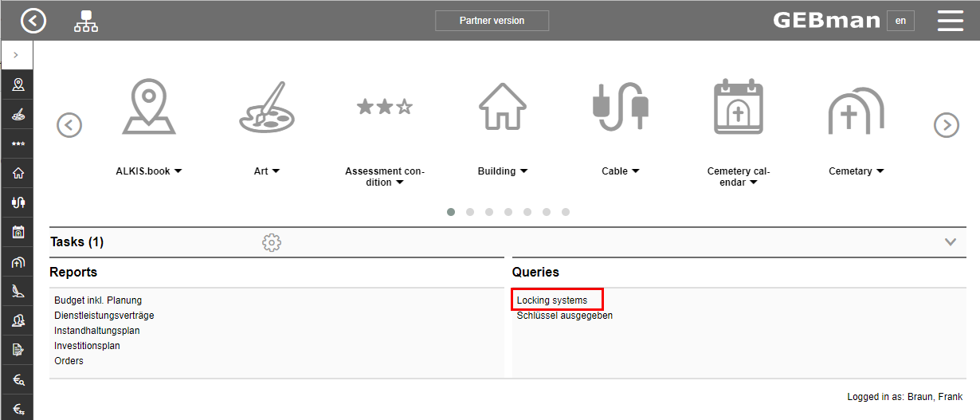The width and height of the screenshot is (980, 420).
Task: Click the Partner version button
Action: click(x=492, y=21)
